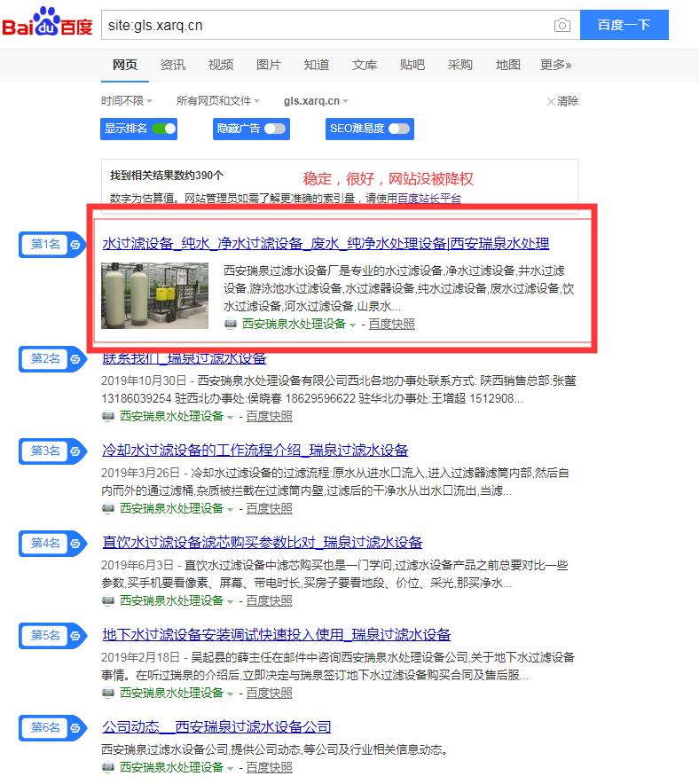Image resolution: width=699 pixels, height=784 pixels.
Task: Click the 清除 clear filters icon
Action: (552, 101)
